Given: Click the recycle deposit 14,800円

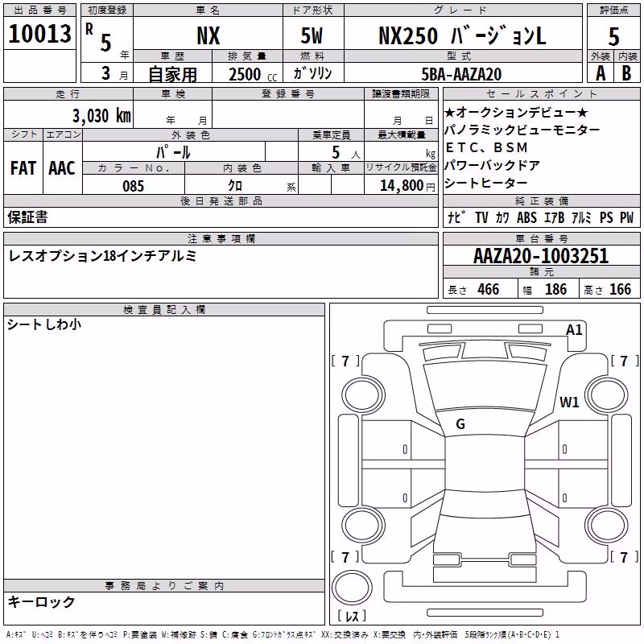Looking at the screenshot, I should (407, 186).
